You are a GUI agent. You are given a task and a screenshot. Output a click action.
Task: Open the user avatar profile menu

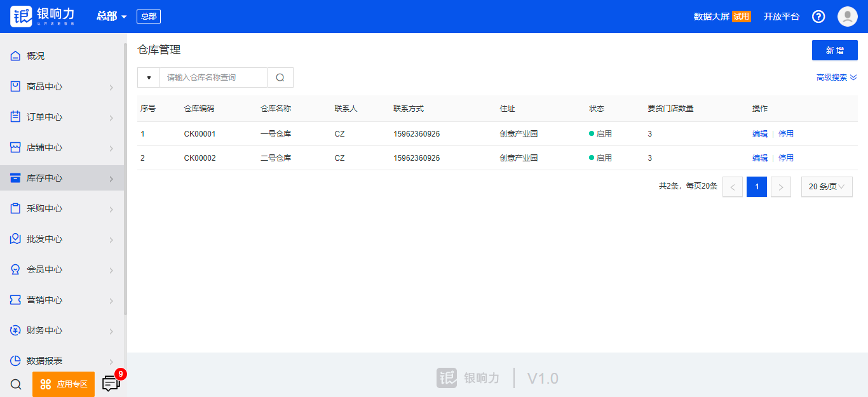847,17
